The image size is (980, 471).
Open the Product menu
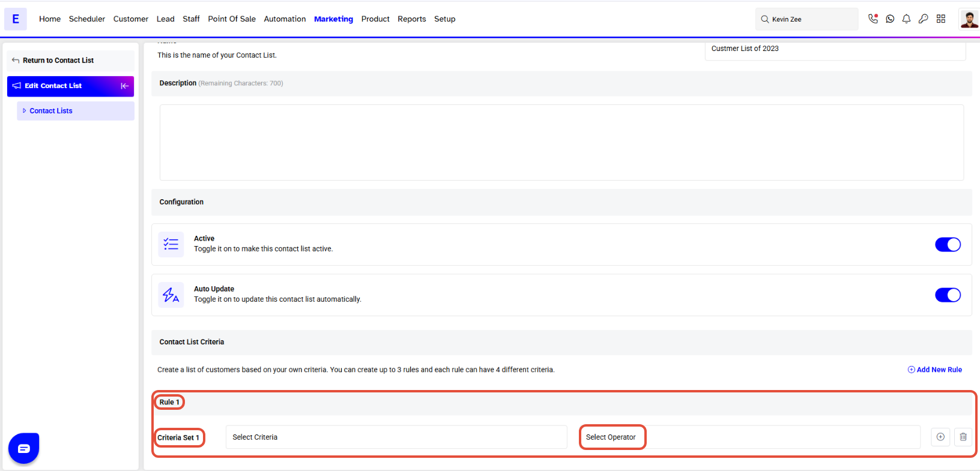(375, 19)
